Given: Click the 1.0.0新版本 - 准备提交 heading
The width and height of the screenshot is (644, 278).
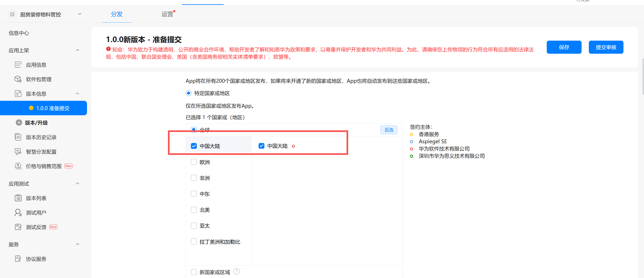Looking at the screenshot, I should tap(144, 39).
